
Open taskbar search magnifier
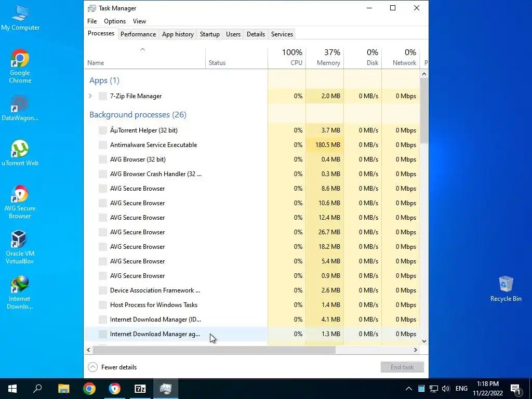coord(37,389)
